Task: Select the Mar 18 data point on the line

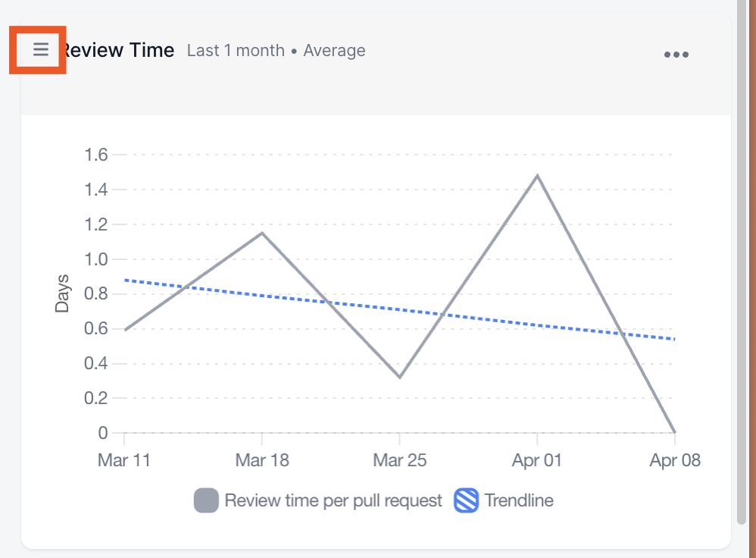Action: coord(262,233)
